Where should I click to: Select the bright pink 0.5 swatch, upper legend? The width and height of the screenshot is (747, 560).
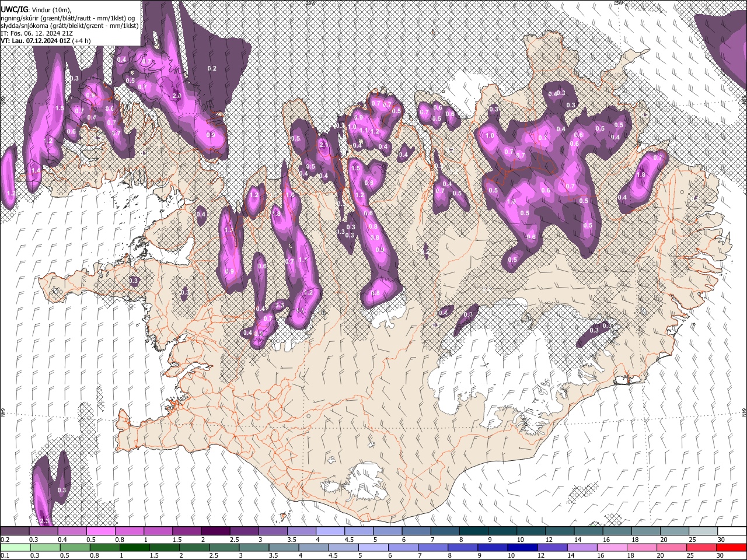[x=100, y=531]
